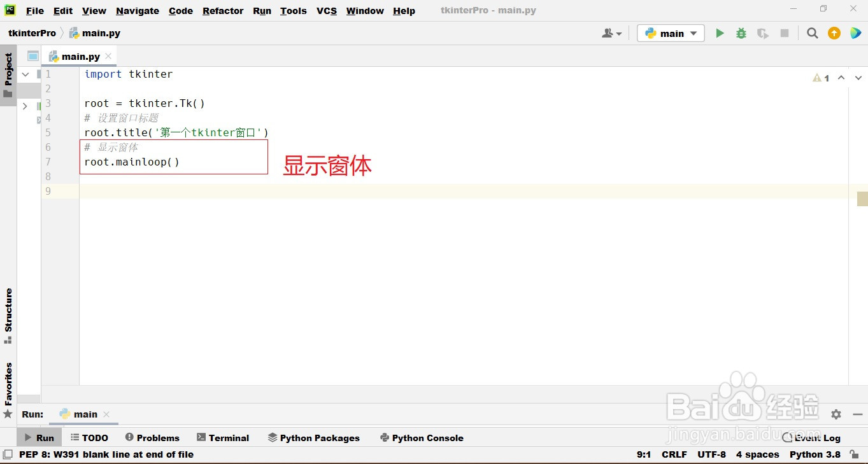868x464 pixels.
Task: Collapse the code fold arrow at line 1
Action: pyautogui.click(x=25, y=74)
